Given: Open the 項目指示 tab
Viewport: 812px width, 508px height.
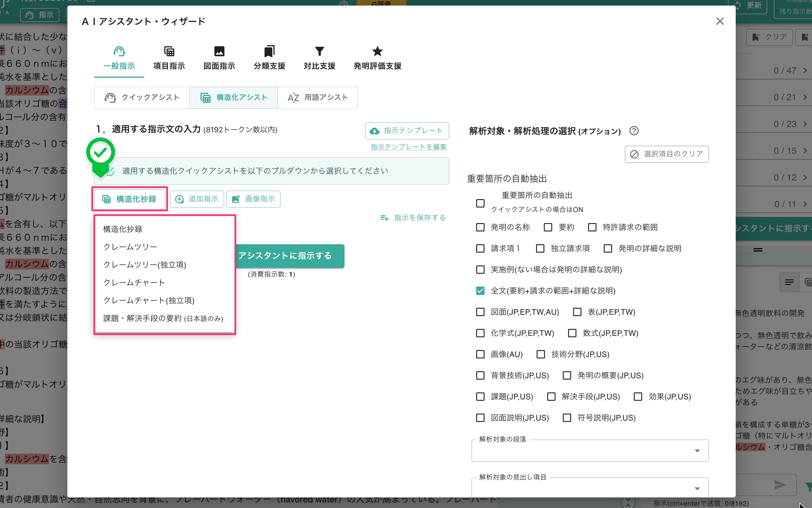Looking at the screenshot, I should tap(169, 58).
